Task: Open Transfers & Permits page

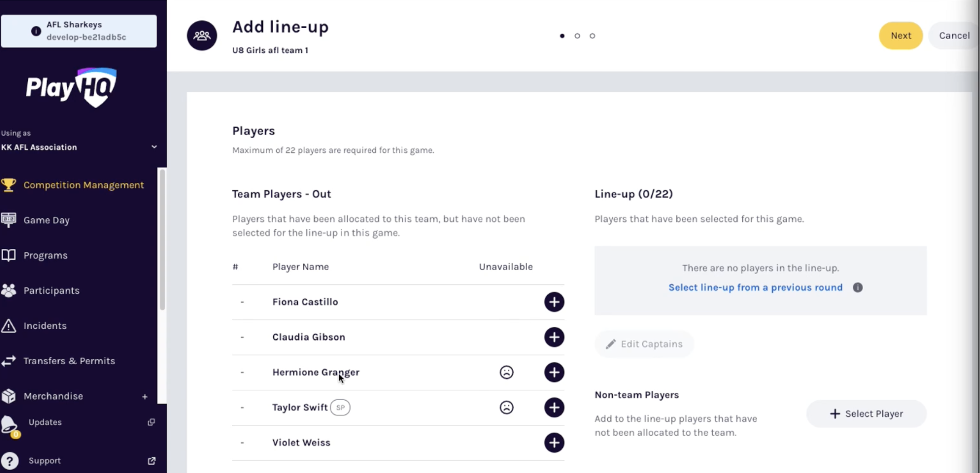Action: coord(69,361)
